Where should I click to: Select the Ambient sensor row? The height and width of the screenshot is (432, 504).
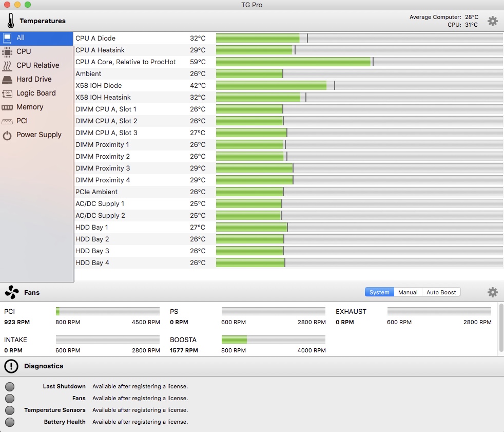tap(288, 73)
